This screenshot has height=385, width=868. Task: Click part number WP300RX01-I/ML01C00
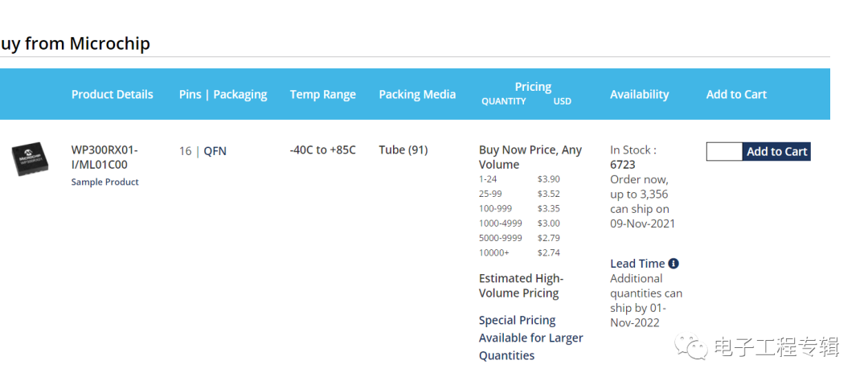pos(104,158)
